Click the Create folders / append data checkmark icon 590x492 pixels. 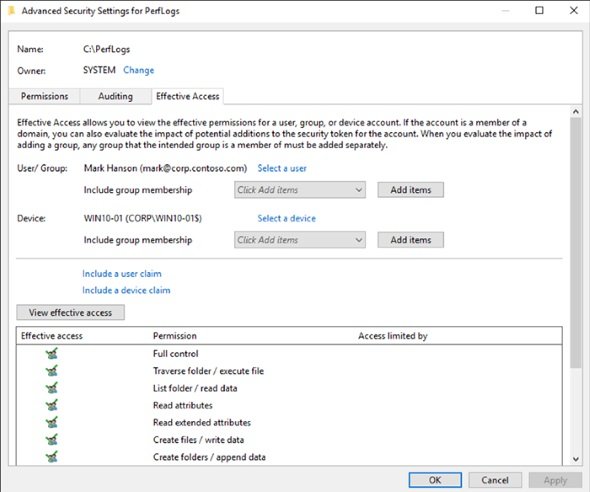tap(52, 457)
